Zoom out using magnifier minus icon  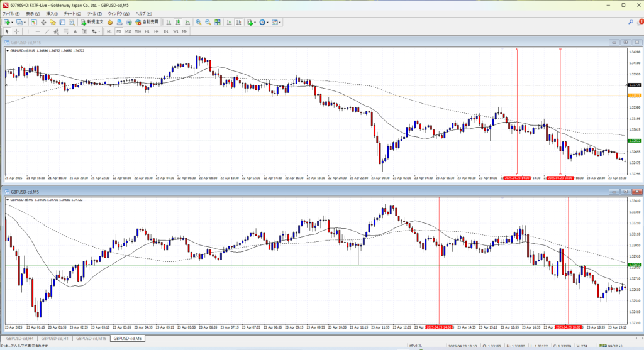207,22
